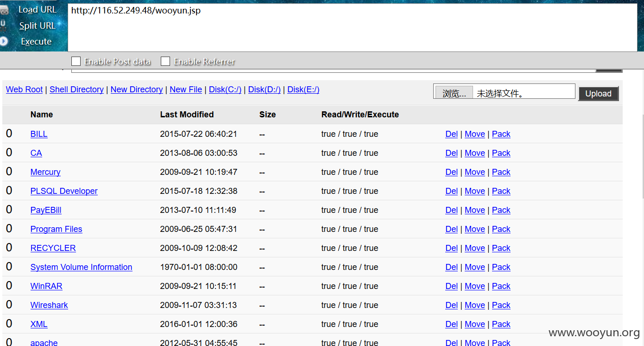Open the XML folder
644x346 pixels.
pos(39,324)
